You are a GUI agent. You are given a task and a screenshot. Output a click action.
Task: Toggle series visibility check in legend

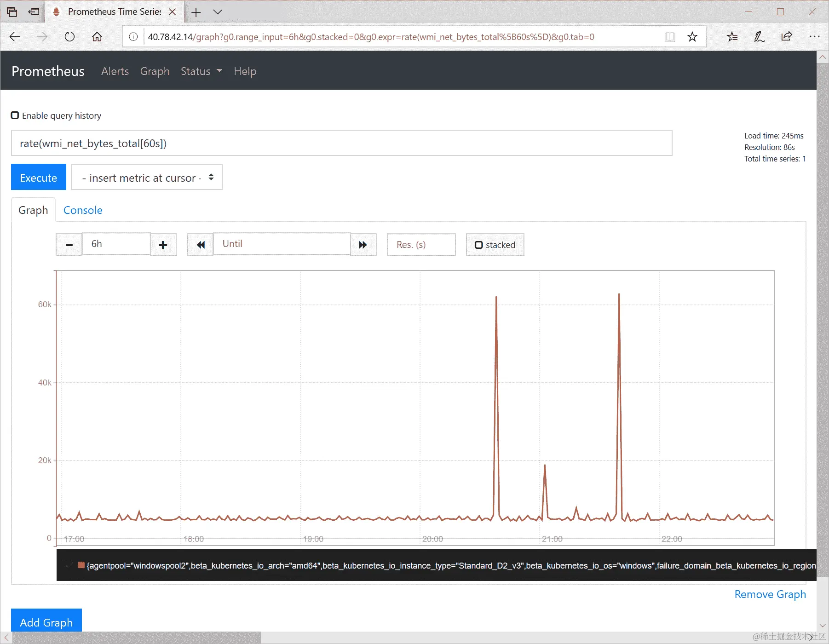click(x=69, y=565)
